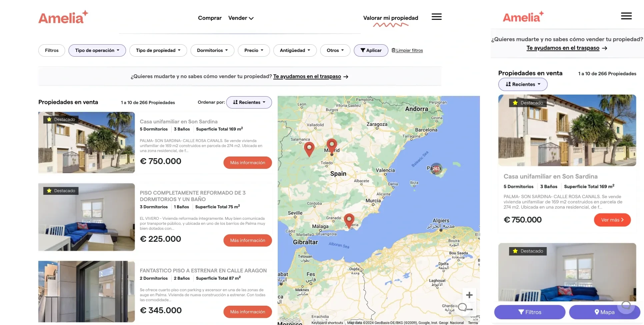The height and width of the screenshot is (325, 644).
Task: Open the blue sofa apartment photo in the desktop list
Action: pos(87,217)
